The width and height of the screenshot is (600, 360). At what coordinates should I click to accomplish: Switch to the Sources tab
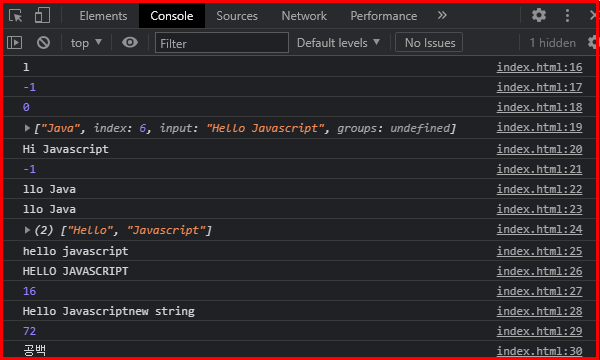coord(237,16)
